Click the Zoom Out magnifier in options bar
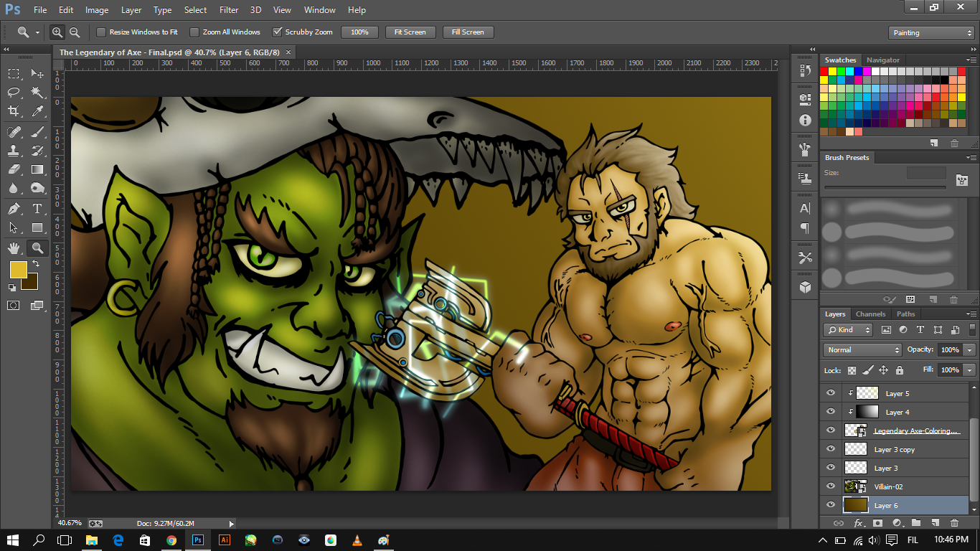The height and width of the screenshot is (551, 980). (75, 32)
